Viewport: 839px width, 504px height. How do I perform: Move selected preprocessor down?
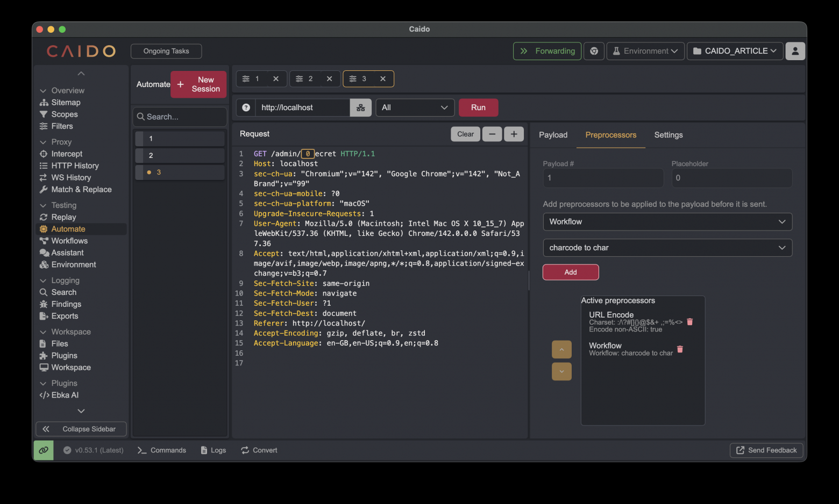click(x=561, y=371)
